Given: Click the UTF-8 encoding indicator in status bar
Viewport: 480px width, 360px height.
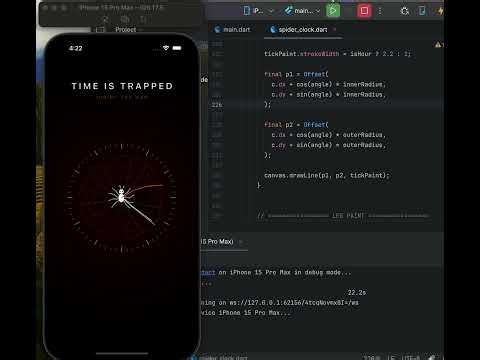Looking at the screenshot, I should (411, 358).
